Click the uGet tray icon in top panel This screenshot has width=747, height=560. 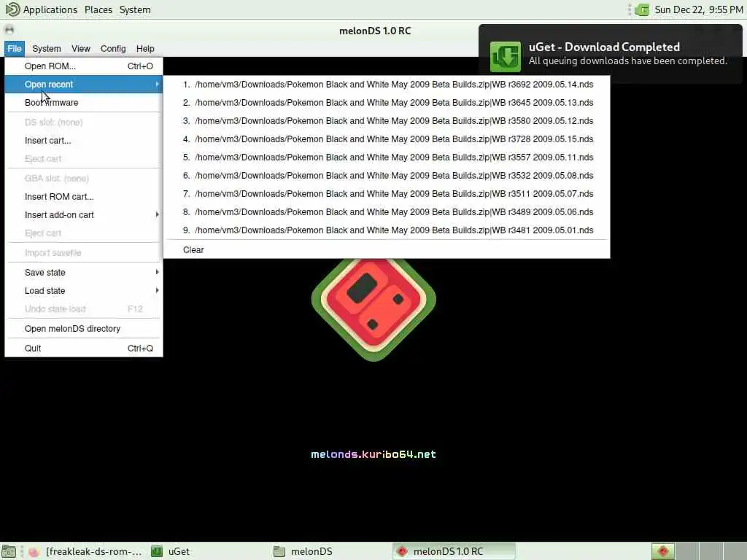pyautogui.click(x=642, y=9)
